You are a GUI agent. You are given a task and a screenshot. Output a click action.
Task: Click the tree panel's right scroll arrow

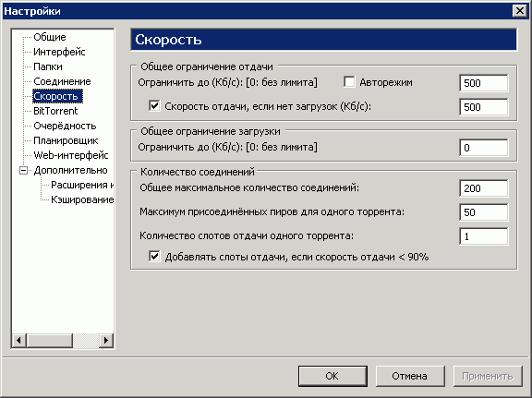click(106, 340)
